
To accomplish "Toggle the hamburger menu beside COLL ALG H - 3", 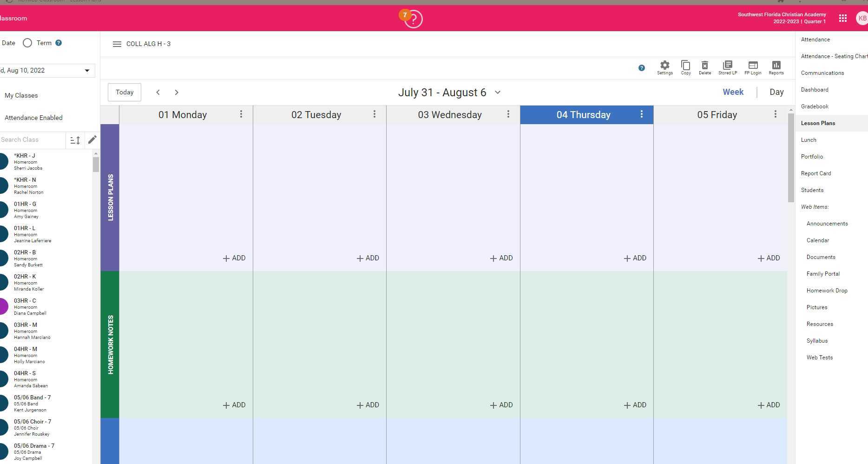I will (117, 44).
